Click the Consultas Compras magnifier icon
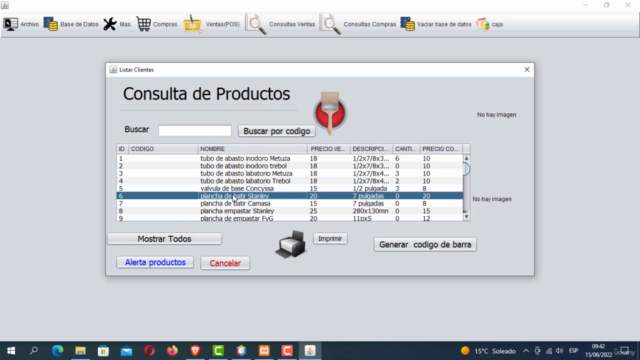 click(330, 24)
